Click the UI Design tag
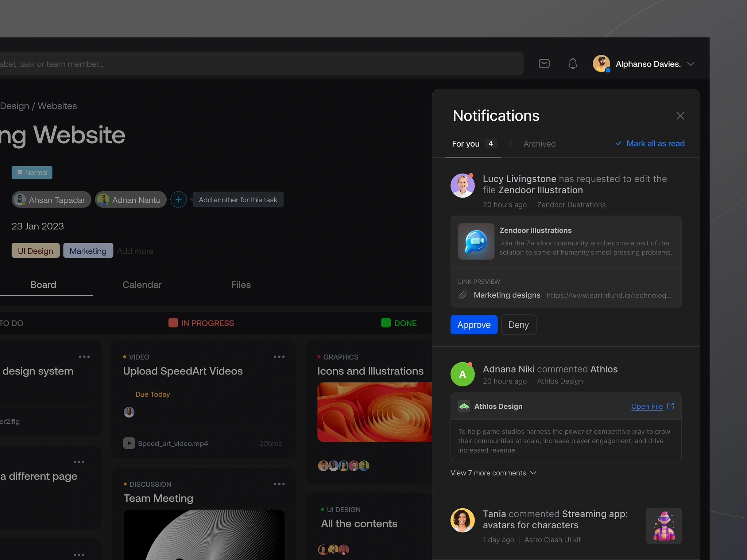 pyautogui.click(x=35, y=251)
